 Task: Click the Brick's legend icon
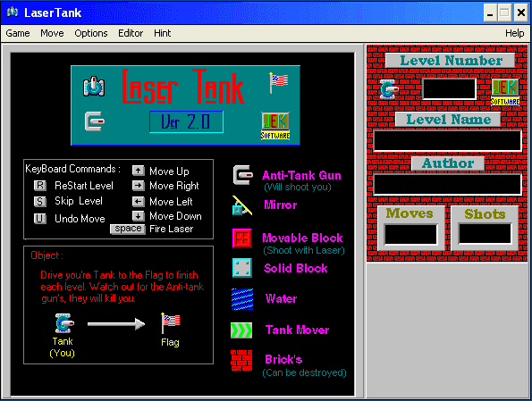pyautogui.click(x=241, y=361)
